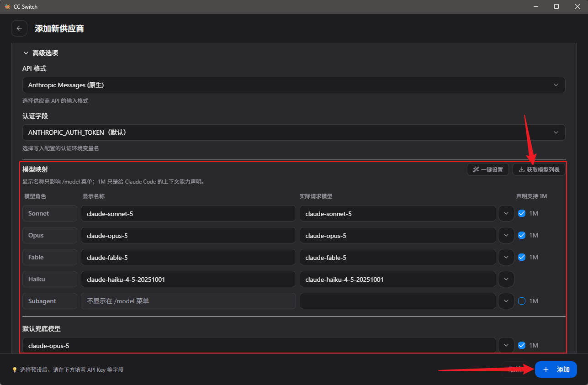Edit the Sonnet actual request model field
This screenshot has width=588, height=385.
pyautogui.click(x=397, y=213)
